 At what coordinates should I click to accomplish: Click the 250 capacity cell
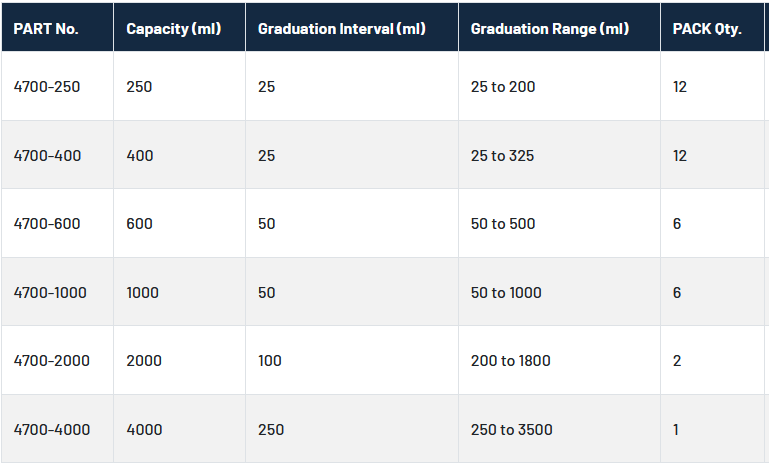[x=139, y=87]
